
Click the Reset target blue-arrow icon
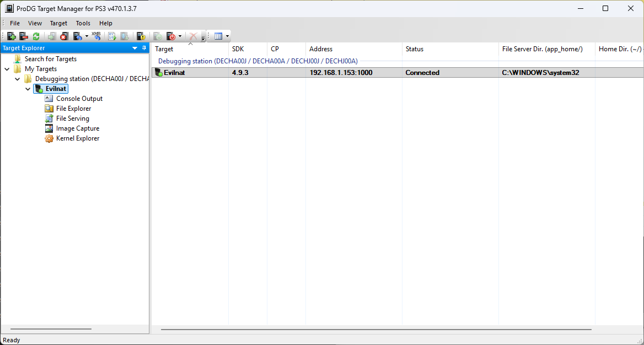(77, 36)
